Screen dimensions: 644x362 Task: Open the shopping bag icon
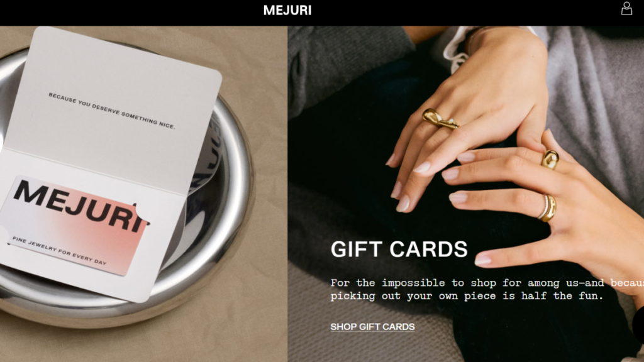626,9
